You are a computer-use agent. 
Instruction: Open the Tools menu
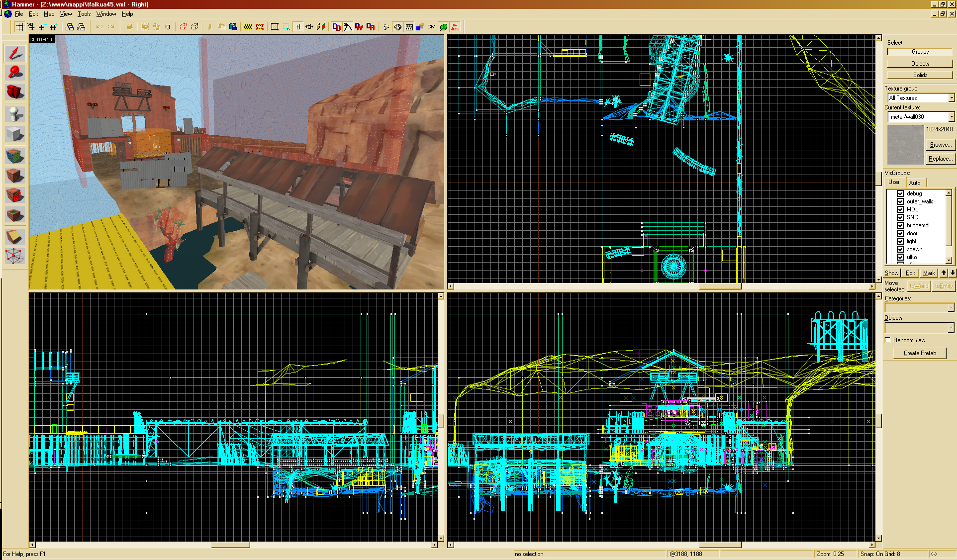(x=84, y=14)
